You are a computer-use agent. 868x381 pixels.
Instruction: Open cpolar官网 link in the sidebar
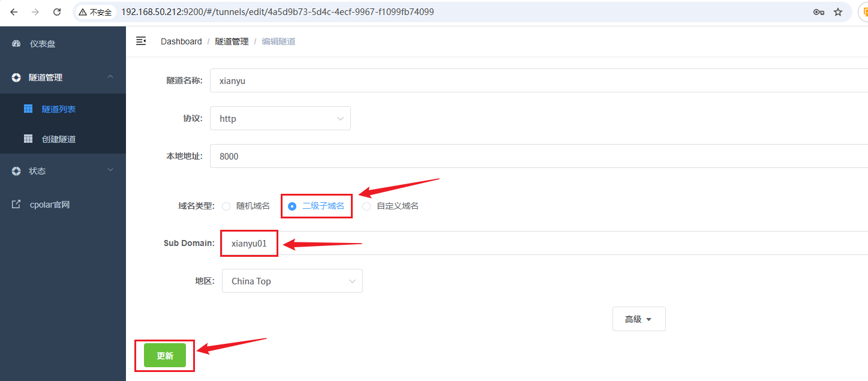coord(63,205)
